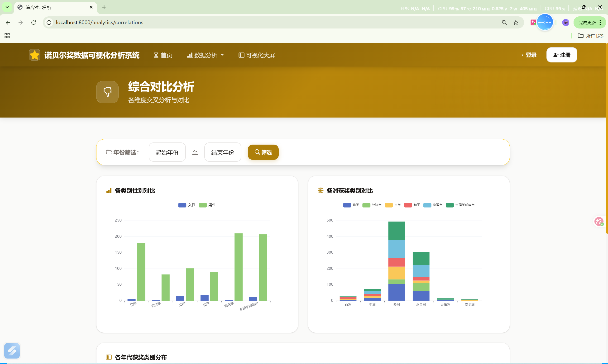The height and width of the screenshot is (364, 608).
Task: Open the tab search chevron
Action: pos(7,7)
